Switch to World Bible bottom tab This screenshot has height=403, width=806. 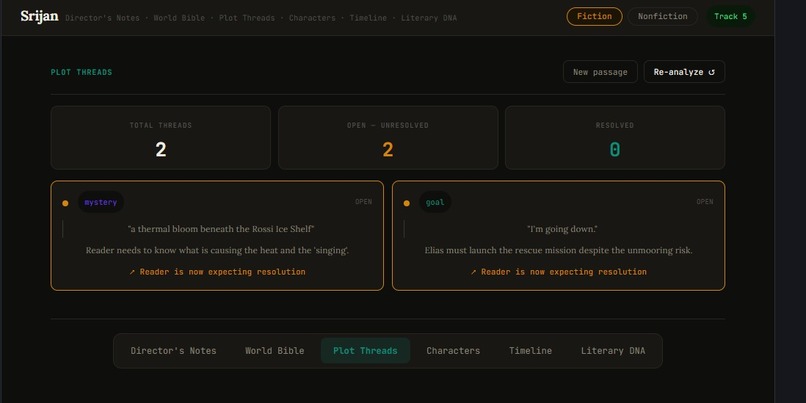[x=274, y=351]
